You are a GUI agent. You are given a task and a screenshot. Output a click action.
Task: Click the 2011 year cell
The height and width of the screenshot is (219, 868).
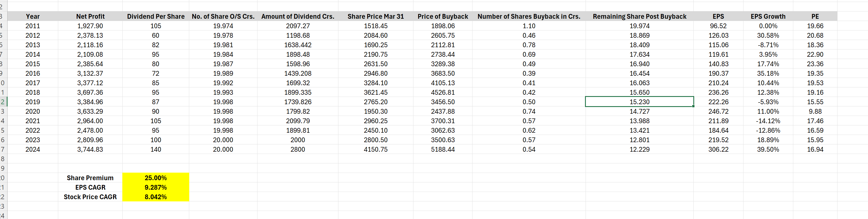33,26
